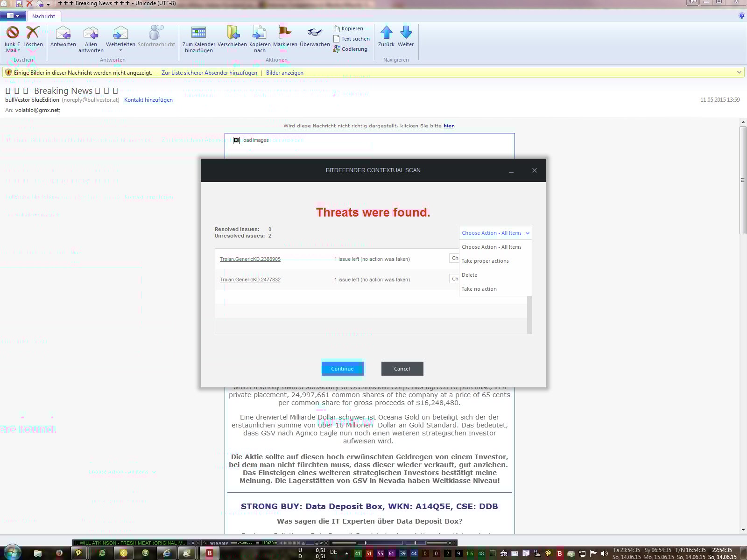The width and height of the screenshot is (747, 560).
Task: Click message scrollbar down arrow
Action: [743, 530]
